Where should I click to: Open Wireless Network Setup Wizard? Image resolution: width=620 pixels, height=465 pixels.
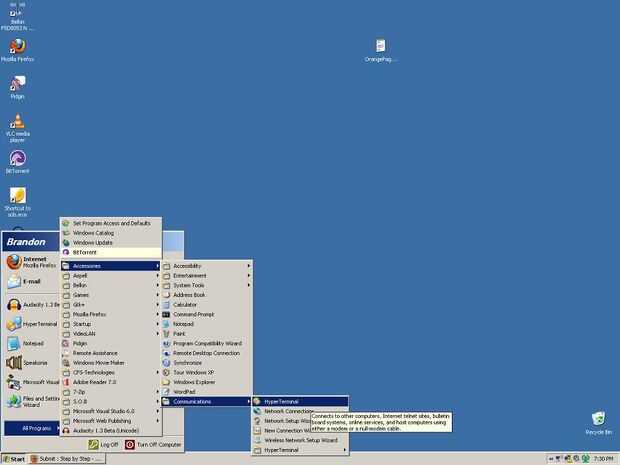(x=301, y=440)
